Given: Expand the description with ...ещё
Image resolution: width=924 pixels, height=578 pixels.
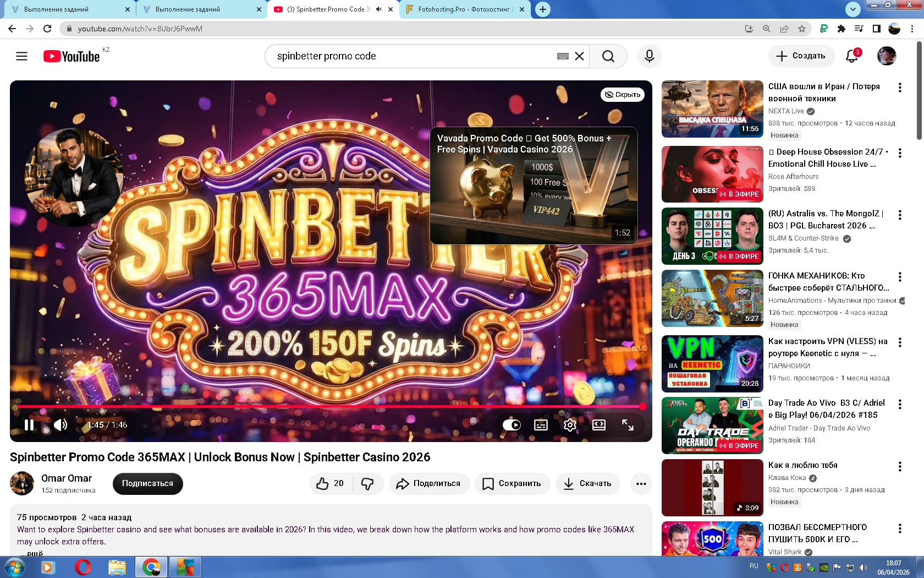Looking at the screenshot, I should [x=32, y=553].
